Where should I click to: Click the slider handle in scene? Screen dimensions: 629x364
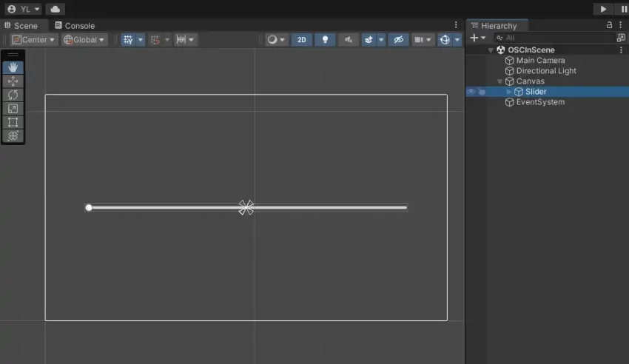click(x=89, y=208)
